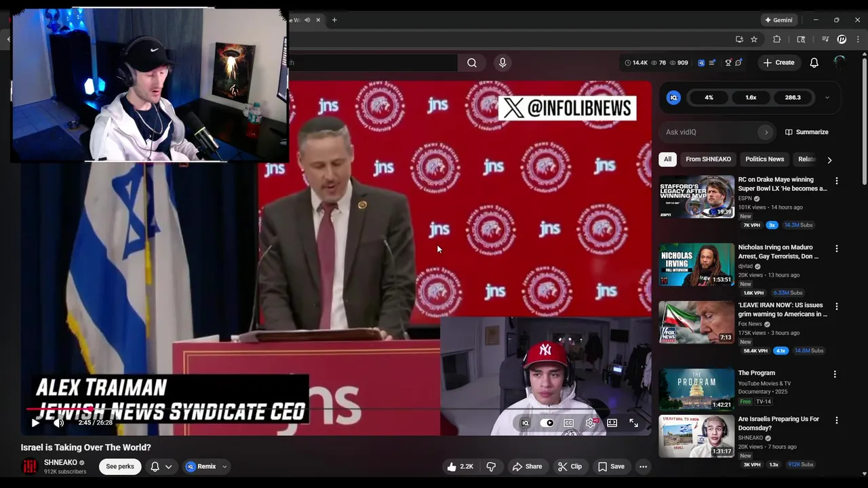The image size is (868, 488).
Task: Show more filter chips with right arrow
Action: tap(829, 160)
